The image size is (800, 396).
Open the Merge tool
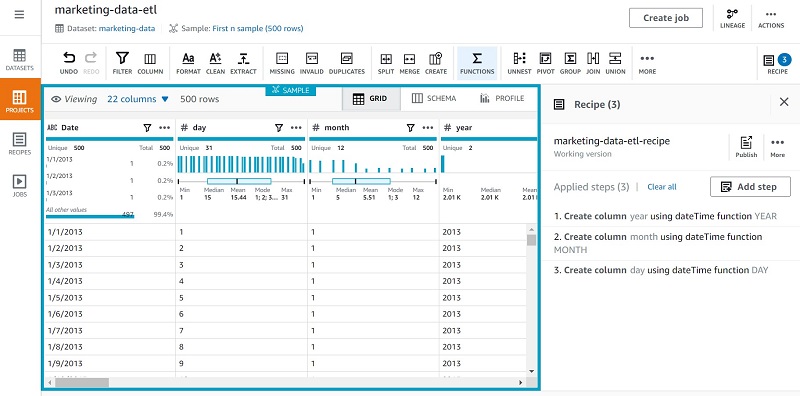pos(409,63)
